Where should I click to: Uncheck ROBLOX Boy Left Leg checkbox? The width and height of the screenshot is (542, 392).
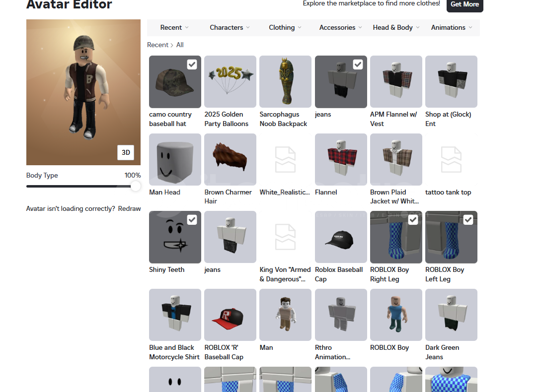tap(468, 220)
